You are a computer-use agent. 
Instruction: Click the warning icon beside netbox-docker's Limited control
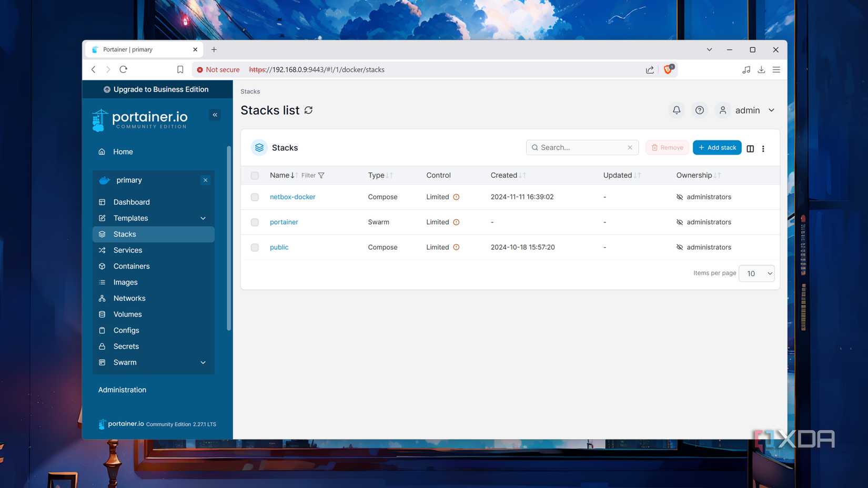point(456,197)
